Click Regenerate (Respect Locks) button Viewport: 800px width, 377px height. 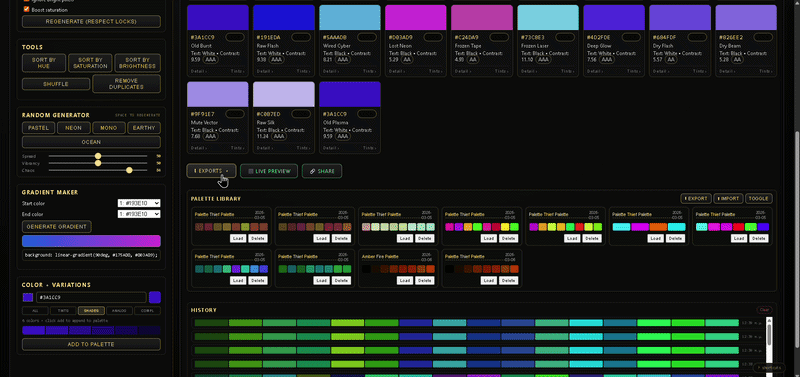[x=91, y=21]
